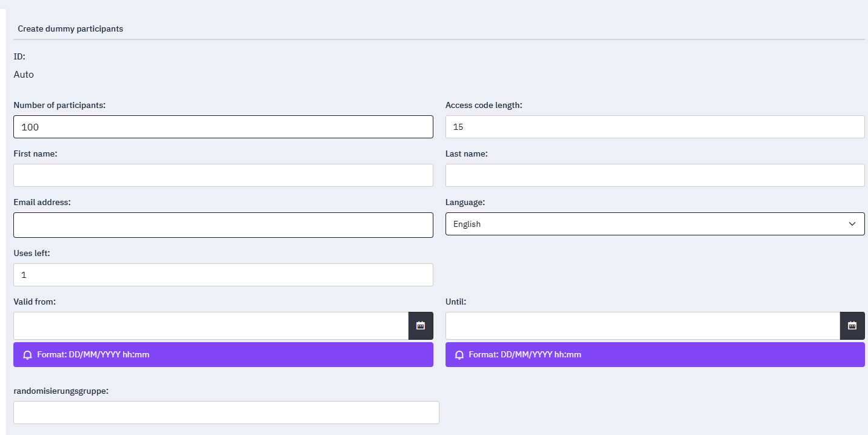Click the bell icon under Valid from

pyautogui.click(x=27, y=355)
